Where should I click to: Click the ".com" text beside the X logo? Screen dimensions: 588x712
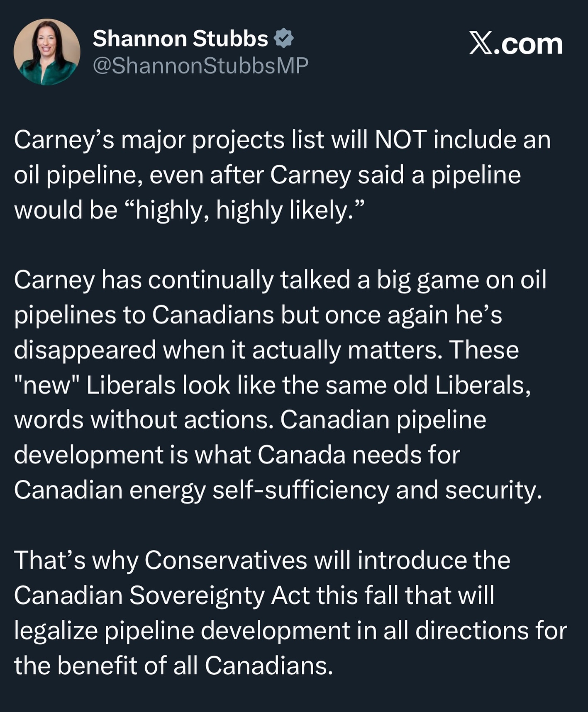click(x=528, y=44)
